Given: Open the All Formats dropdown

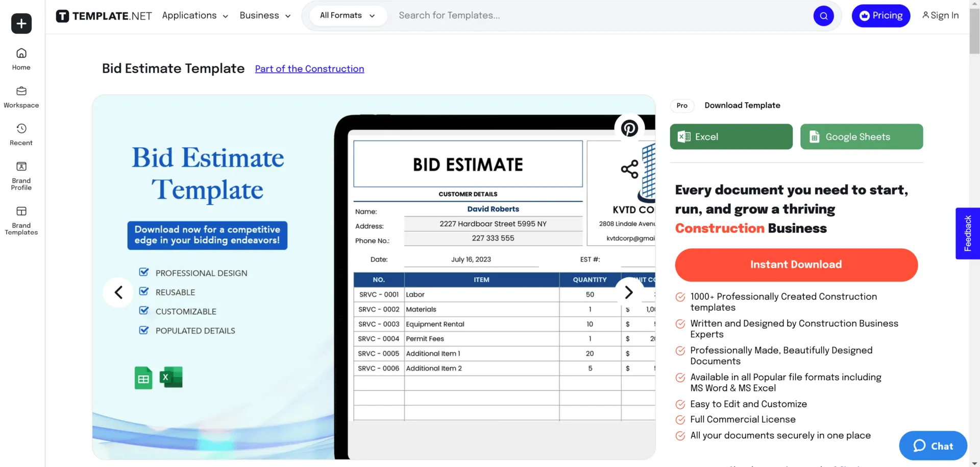Looking at the screenshot, I should pos(347,16).
